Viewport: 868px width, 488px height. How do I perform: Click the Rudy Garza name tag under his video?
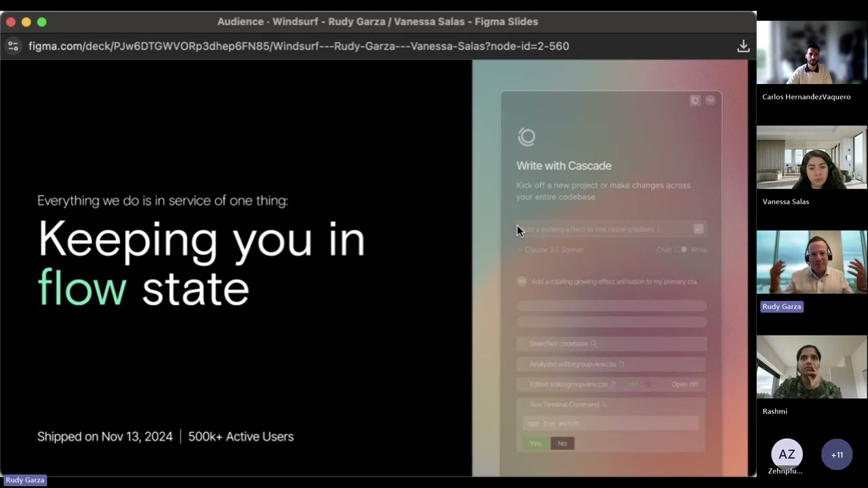tap(781, 306)
